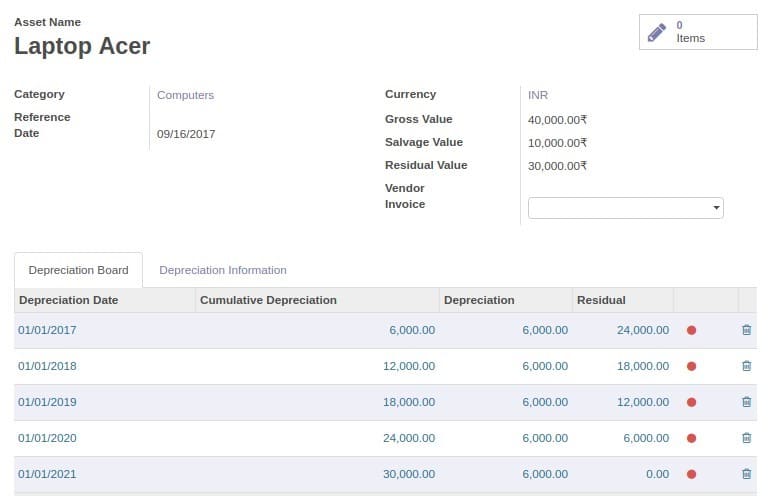Select the 01/01/2018 depreciation date cell
This screenshot has width=771, height=496.
coord(47,366)
